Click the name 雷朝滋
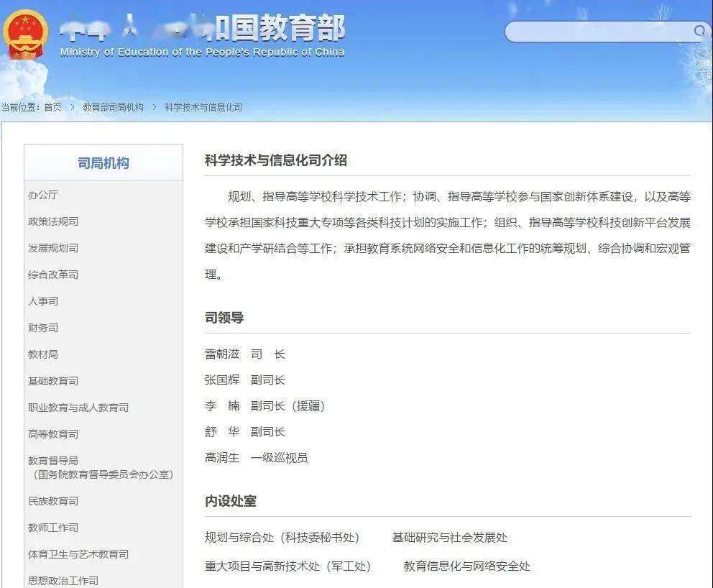The image size is (713, 588). pyautogui.click(x=222, y=354)
